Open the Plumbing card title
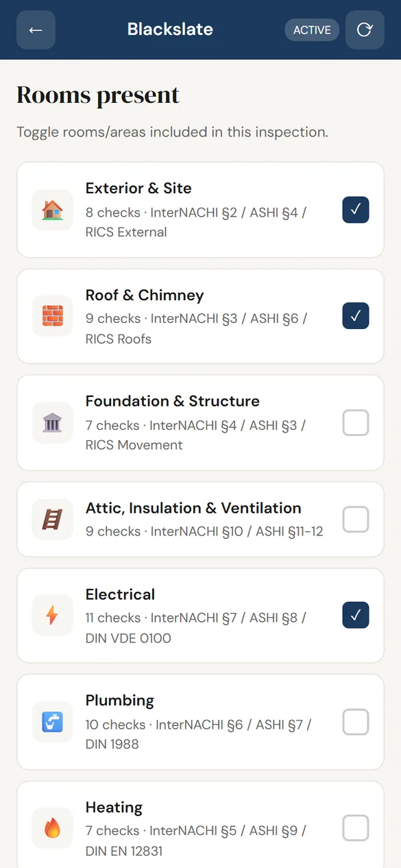401x868 pixels. 120,701
